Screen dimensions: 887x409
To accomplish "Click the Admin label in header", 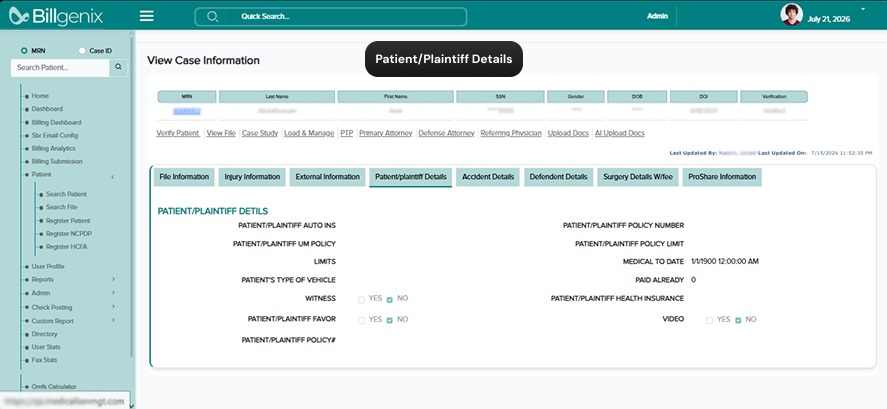I will click(x=657, y=16).
